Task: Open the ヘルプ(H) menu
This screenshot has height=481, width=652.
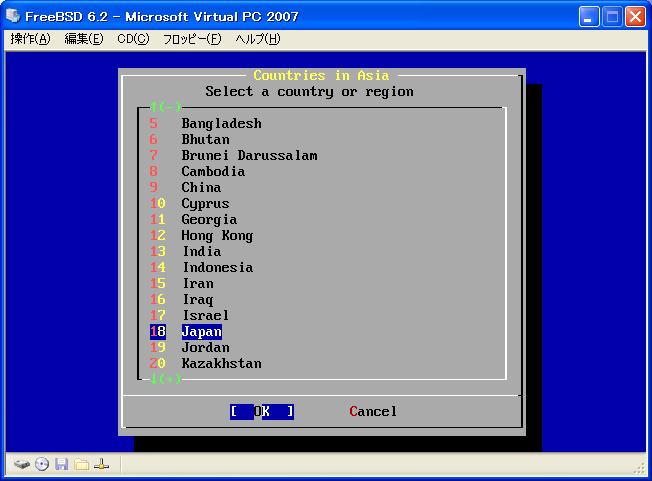Action: 258,39
